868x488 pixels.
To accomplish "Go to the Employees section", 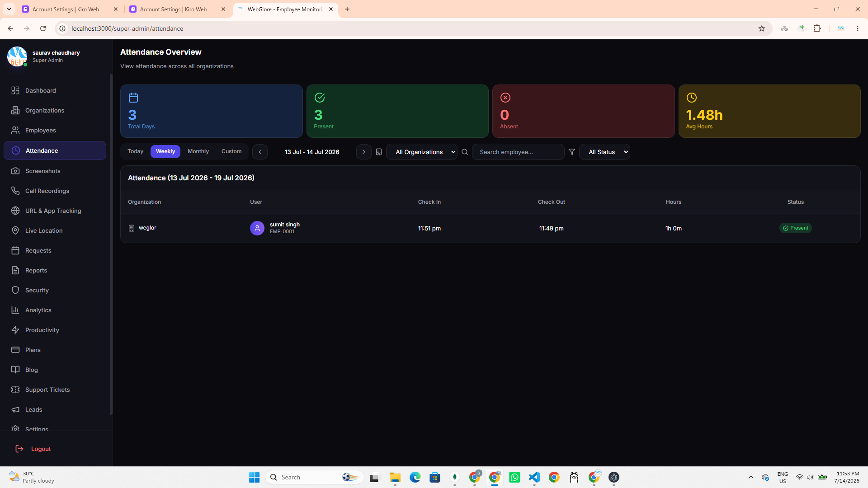I will pos(41,130).
